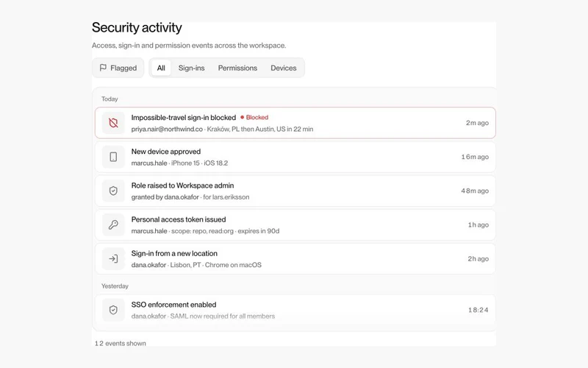The width and height of the screenshot is (588, 368).
Task: Click the Security activity heading
Action: (x=137, y=27)
